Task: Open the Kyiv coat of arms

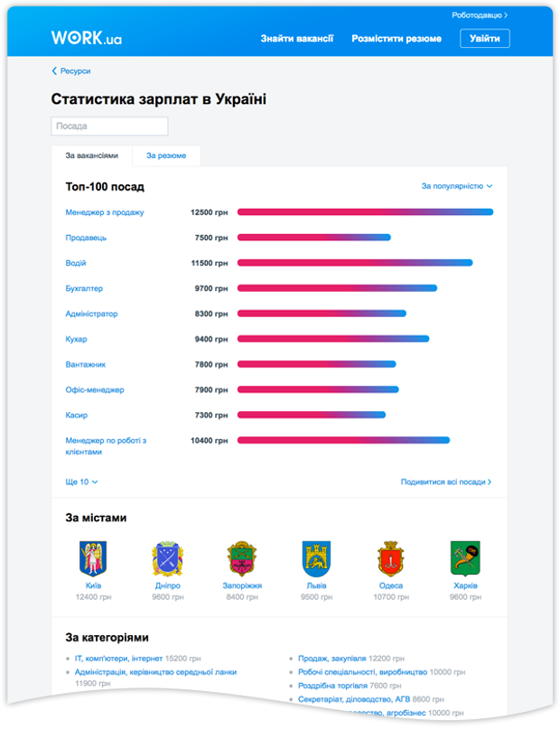Action: tap(93, 559)
